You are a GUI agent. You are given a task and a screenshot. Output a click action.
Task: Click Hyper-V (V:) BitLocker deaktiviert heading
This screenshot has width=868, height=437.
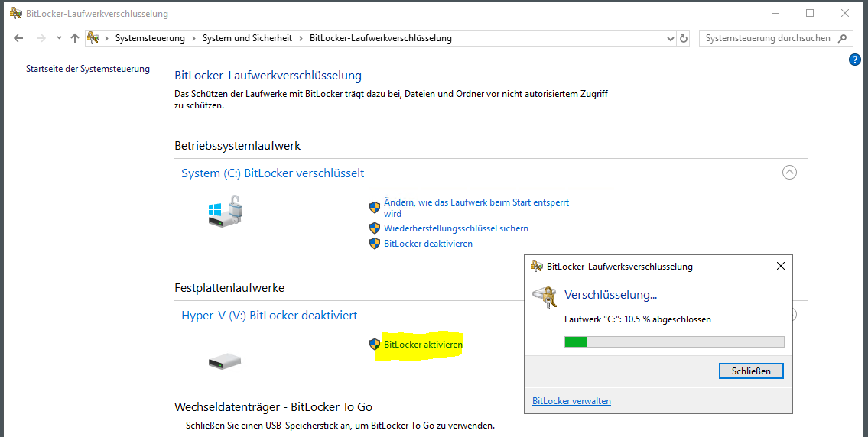click(x=270, y=316)
